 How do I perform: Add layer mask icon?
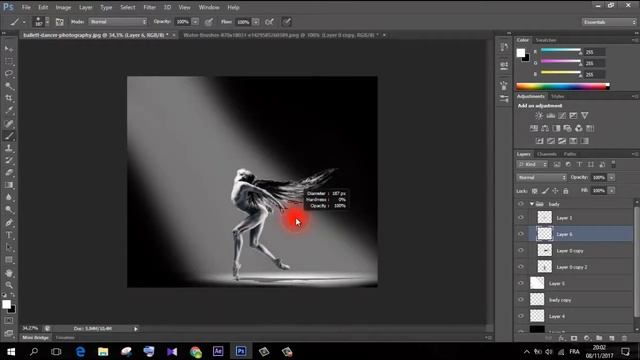coord(574,338)
